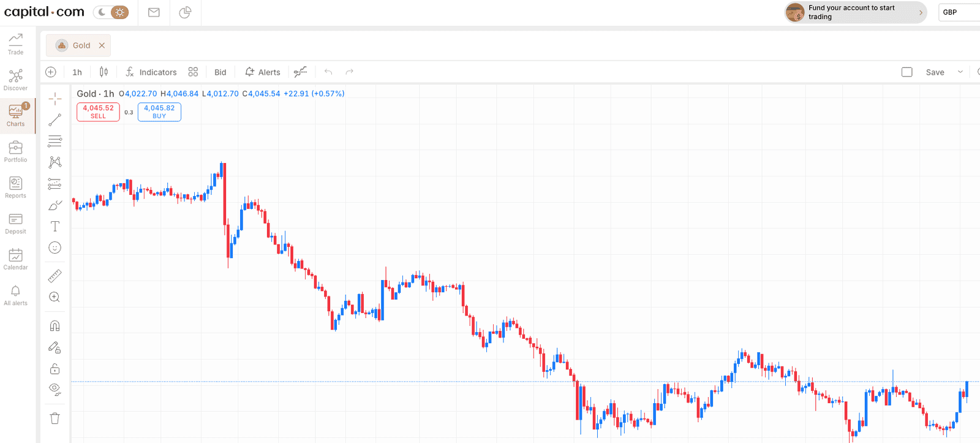
Task: Toggle the dark/light theme switch
Action: click(x=111, y=12)
